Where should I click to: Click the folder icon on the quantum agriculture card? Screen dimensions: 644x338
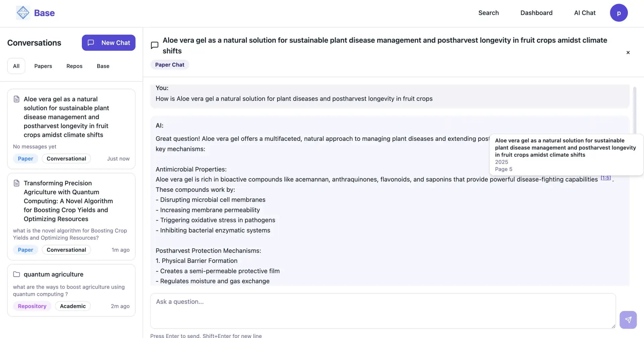[17, 274]
